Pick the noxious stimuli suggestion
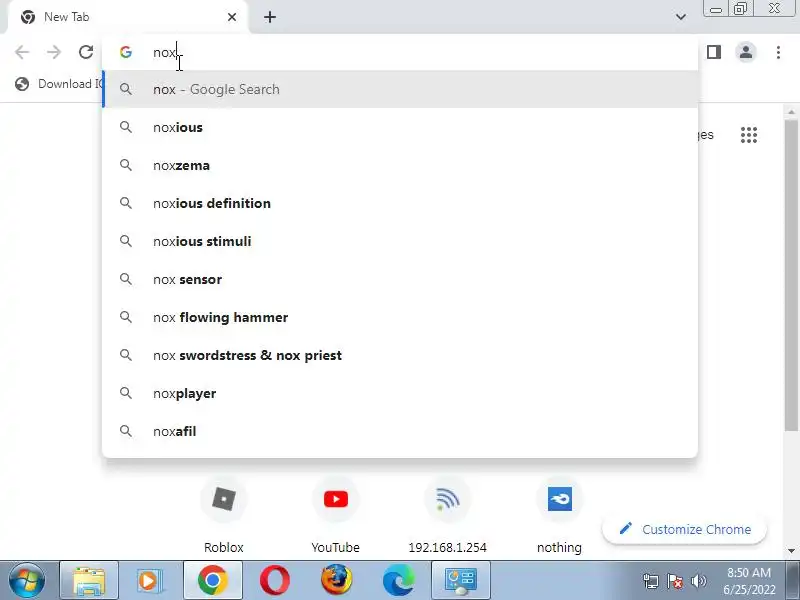 point(400,241)
